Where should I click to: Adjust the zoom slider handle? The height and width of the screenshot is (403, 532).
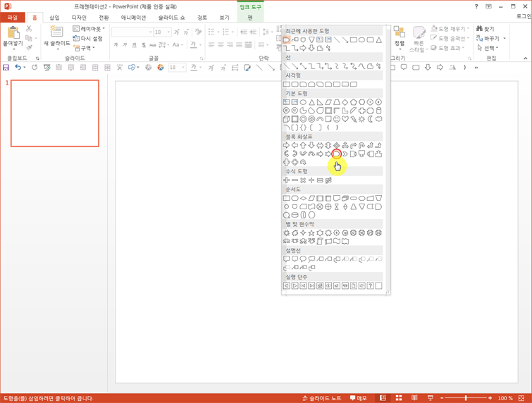coord(466,398)
